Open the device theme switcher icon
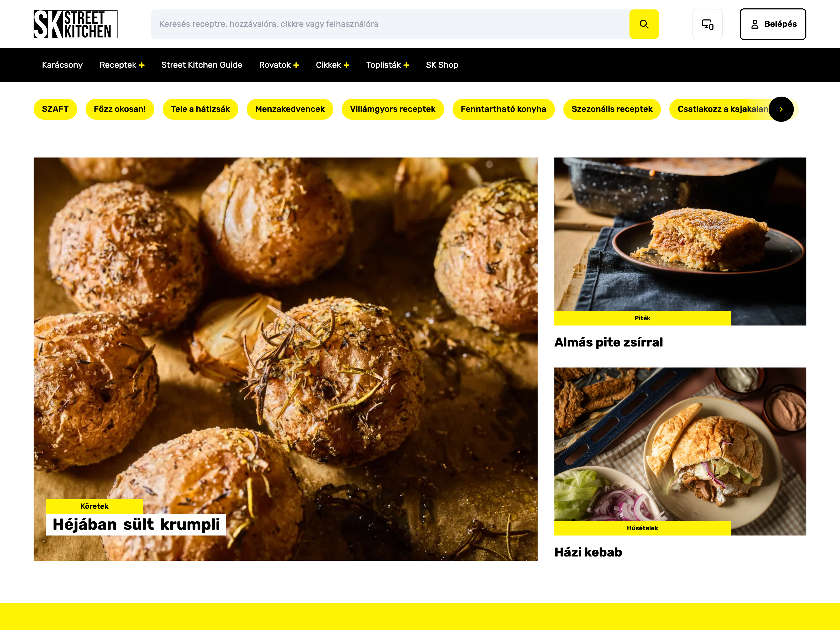This screenshot has height=630, width=840. point(707,24)
